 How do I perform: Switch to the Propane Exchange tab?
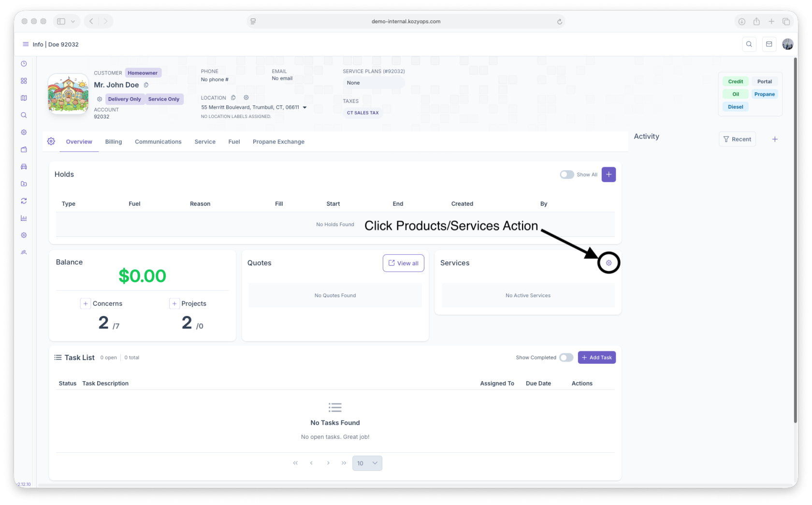[278, 142]
